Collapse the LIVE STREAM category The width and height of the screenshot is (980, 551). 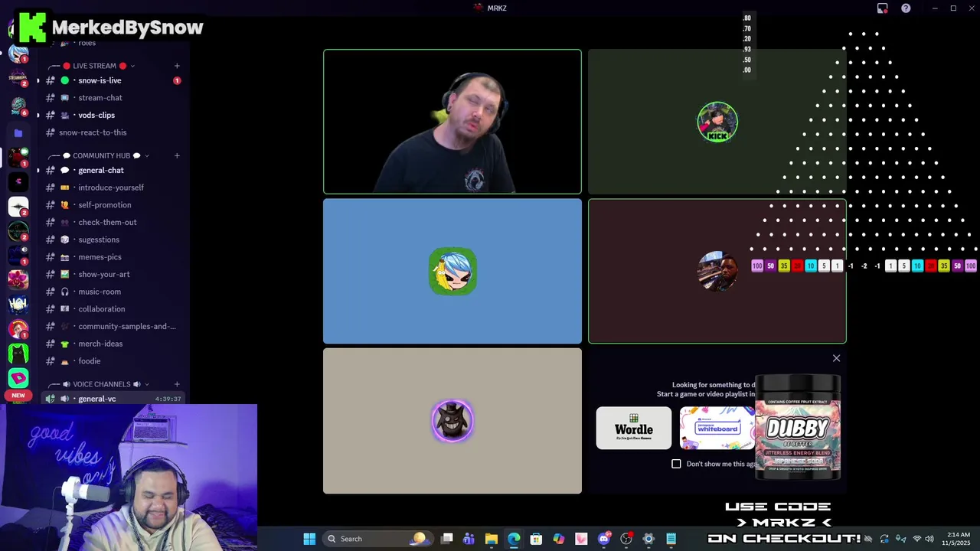(x=94, y=66)
